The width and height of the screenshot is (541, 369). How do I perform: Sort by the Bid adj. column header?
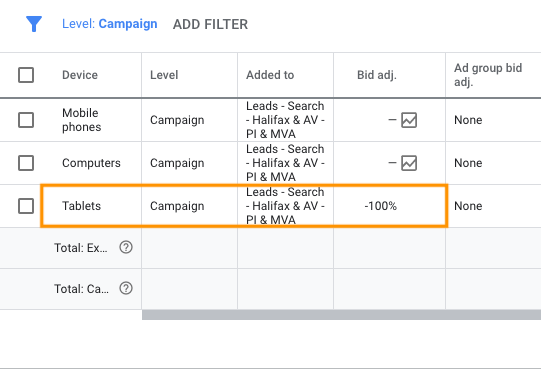tap(377, 75)
